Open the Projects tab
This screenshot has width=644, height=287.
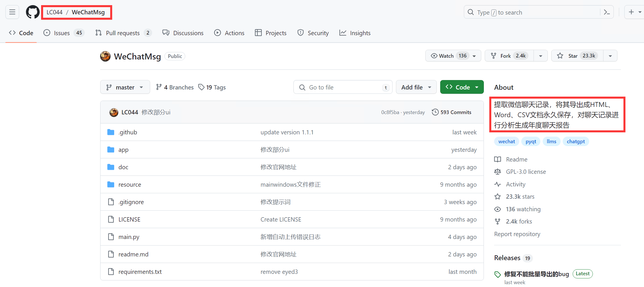pos(271,33)
